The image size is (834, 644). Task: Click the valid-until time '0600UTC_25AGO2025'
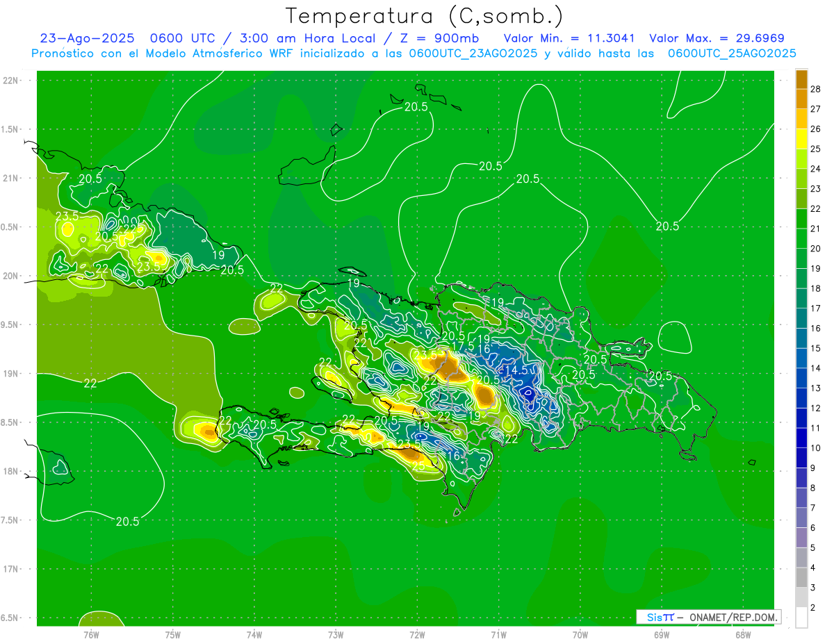click(732, 53)
